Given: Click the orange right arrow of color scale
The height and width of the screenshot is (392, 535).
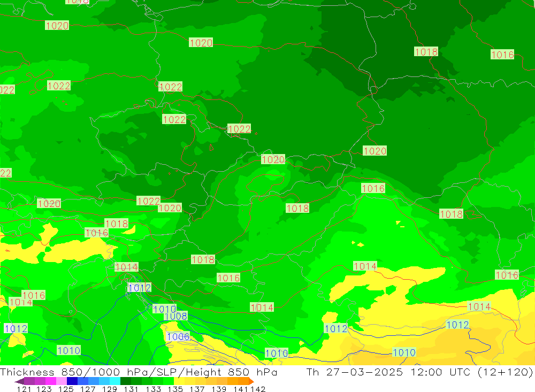Looking at the screenshot, I should click(251, 381).
